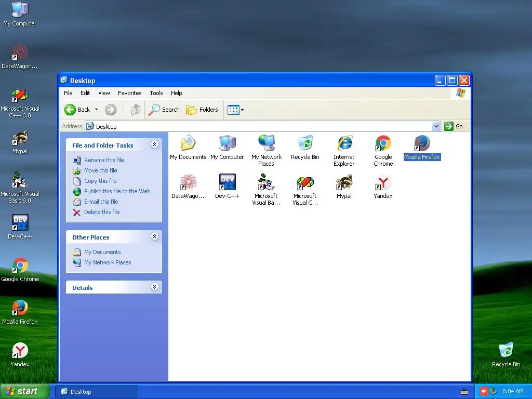This screenshot has width=532, height=399.
Task: Select Recycle Bin on desktop background
Action: (x=506, y=355)
